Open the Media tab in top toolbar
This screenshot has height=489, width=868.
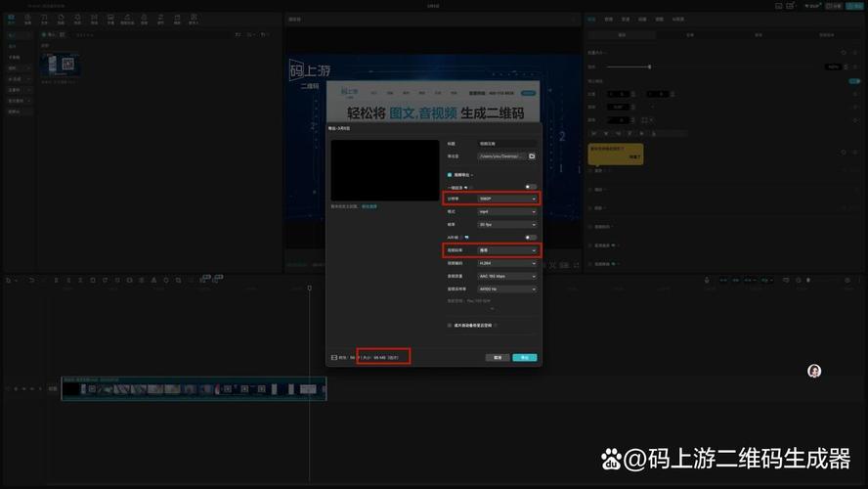coord(11,20)
